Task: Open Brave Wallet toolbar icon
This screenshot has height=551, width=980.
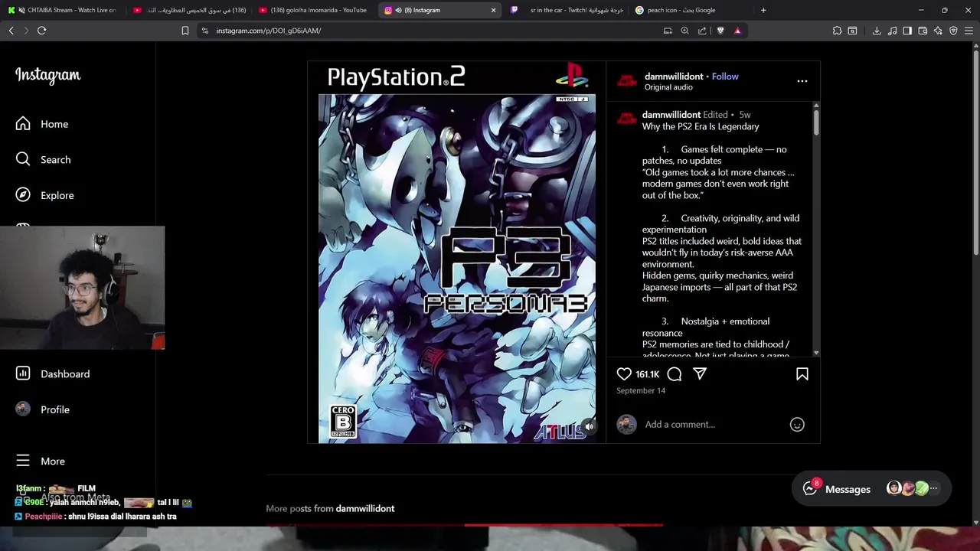Action: (923, 31)
